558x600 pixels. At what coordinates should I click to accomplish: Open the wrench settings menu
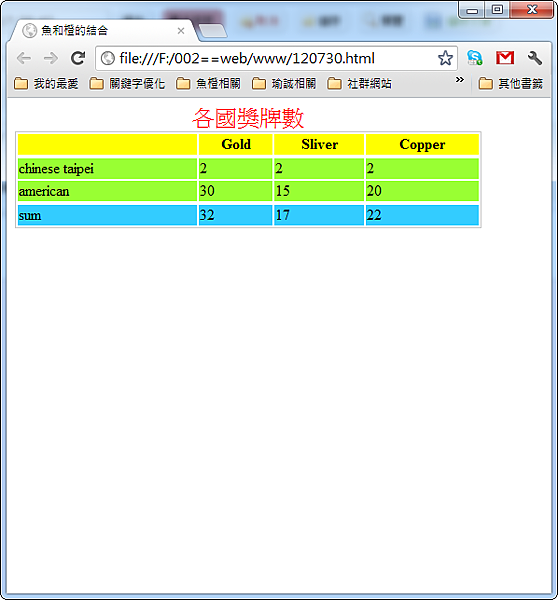pyautogui.click(x=535, y=58)
